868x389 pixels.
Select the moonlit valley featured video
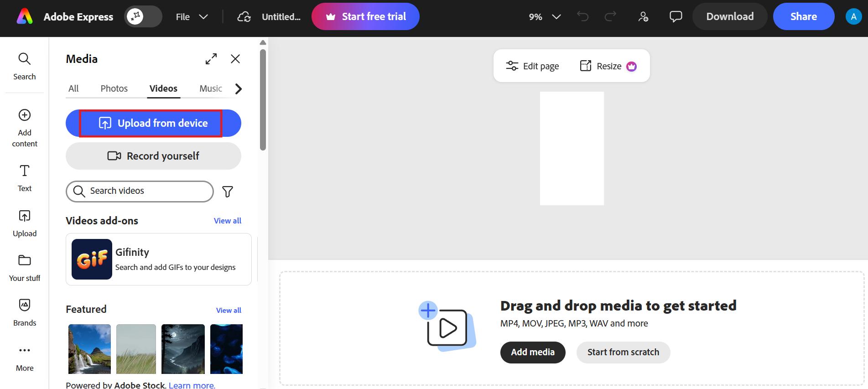[183, 349]
